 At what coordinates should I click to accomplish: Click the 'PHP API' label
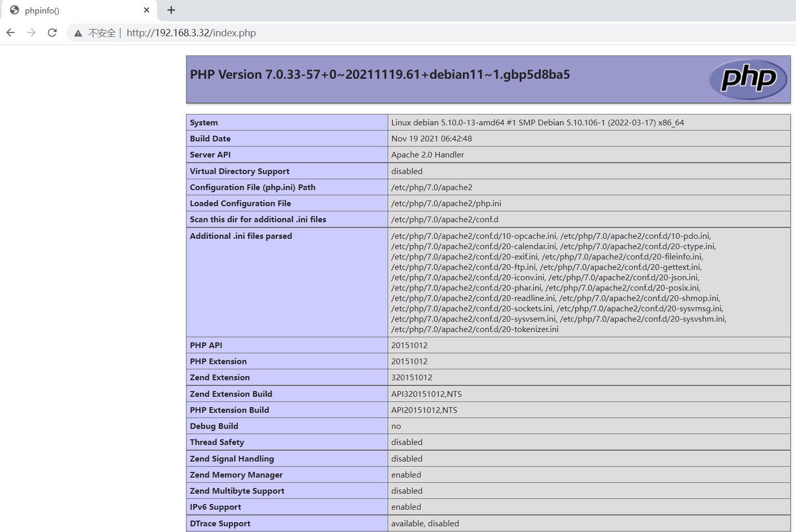click(206, 346)
